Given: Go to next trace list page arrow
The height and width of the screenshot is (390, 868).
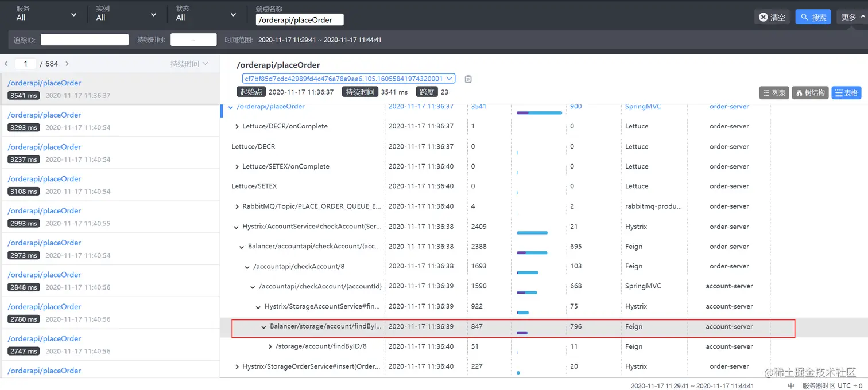Looking at the screenshot, I should pyautogui.click(x=67, y=64).
